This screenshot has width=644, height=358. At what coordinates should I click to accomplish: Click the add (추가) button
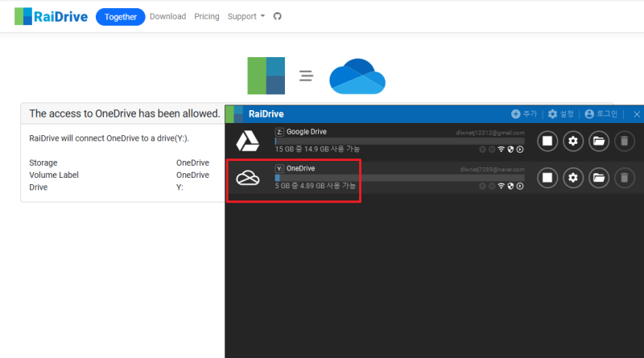click(x=524, y=113)
